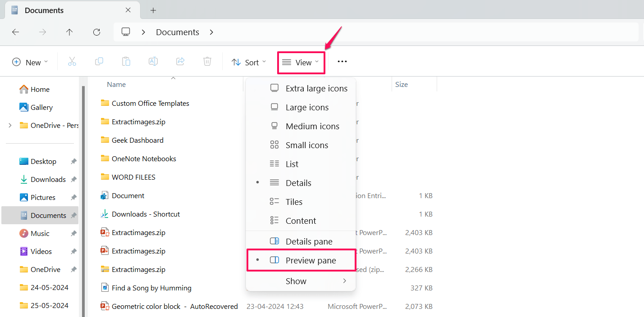The width and height of the screenshot is (644, 317).
Task: Expand the Show submenu
Action: pos(301,281)
